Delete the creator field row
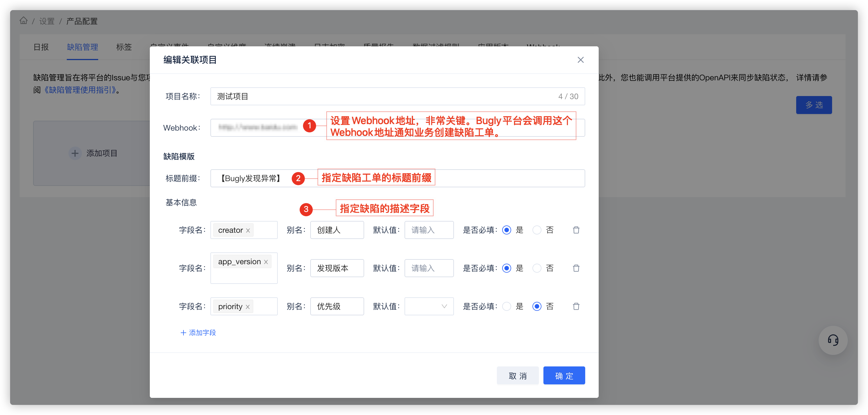Screen dimensions: 868x415 pyautogui.click(x=576, y=230)
